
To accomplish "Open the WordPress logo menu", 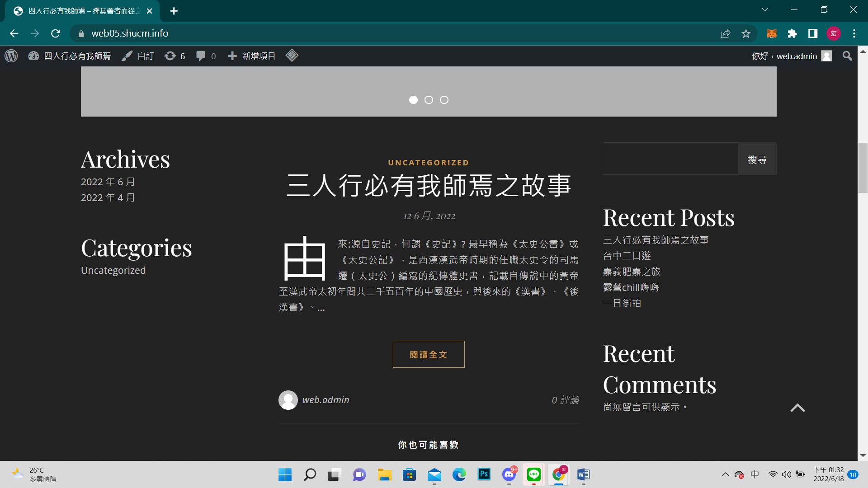I will point(11,56).
